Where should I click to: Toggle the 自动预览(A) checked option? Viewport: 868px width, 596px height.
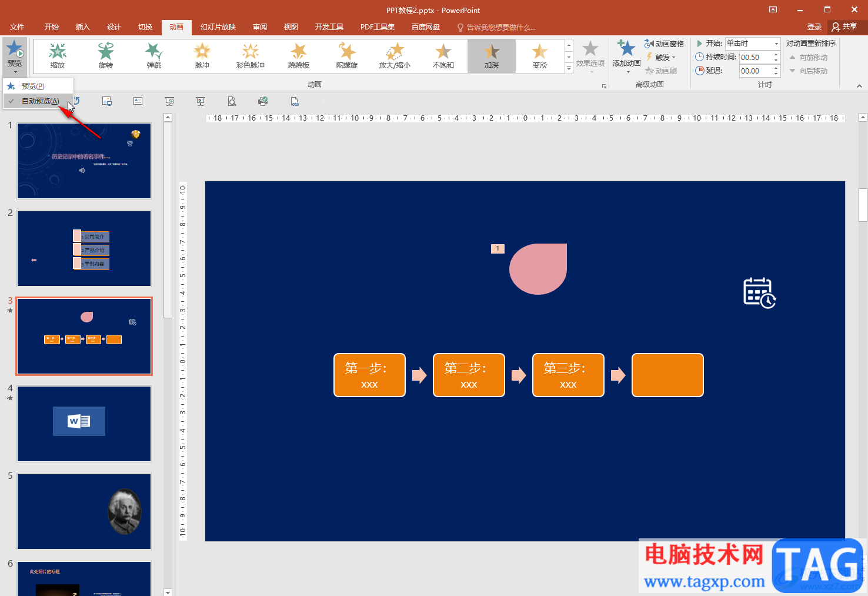tap(38, 101)
